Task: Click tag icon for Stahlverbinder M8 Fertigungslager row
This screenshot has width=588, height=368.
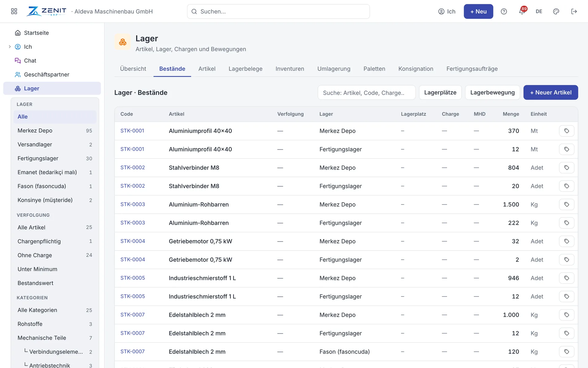Action: (567, 186)
